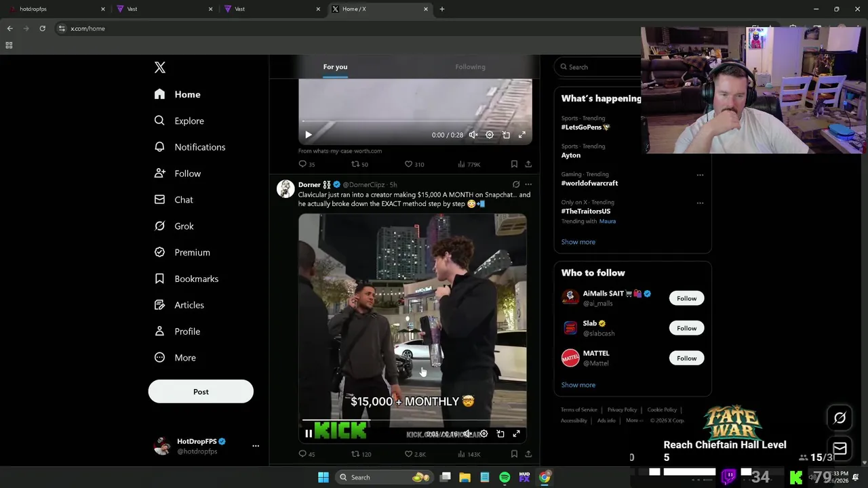Screen dimensions: 868x488
Task: Follow the Slab account
Action: point(686,328)
